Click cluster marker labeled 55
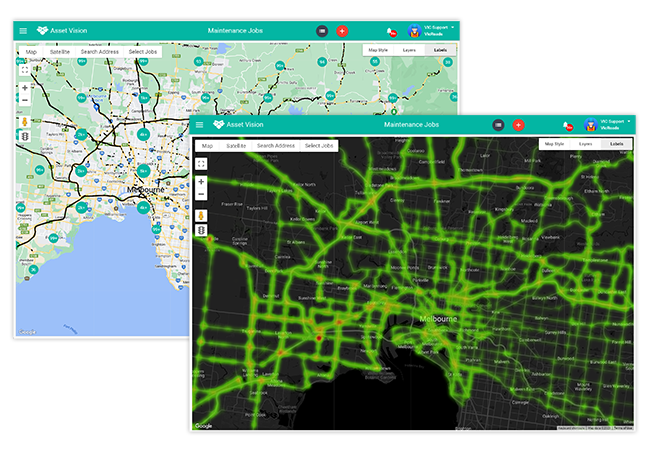Screen dimensions: 650x450 coord(375,62)
